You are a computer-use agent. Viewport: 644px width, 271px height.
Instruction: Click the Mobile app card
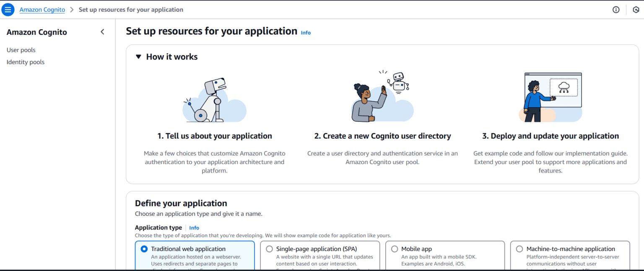(x=445, y=256)
